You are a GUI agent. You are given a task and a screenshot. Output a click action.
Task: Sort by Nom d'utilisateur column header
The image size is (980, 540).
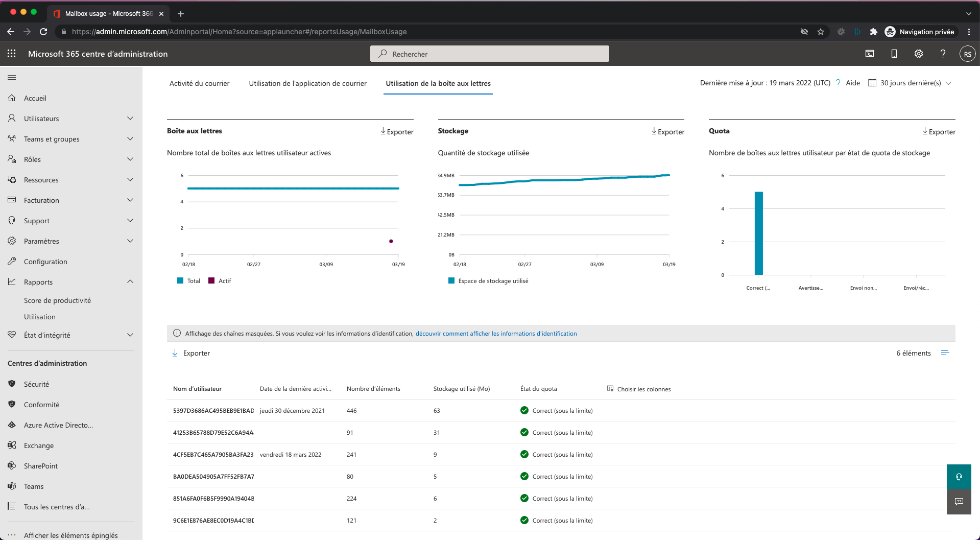pyautogui.click(x=197, y=389)
